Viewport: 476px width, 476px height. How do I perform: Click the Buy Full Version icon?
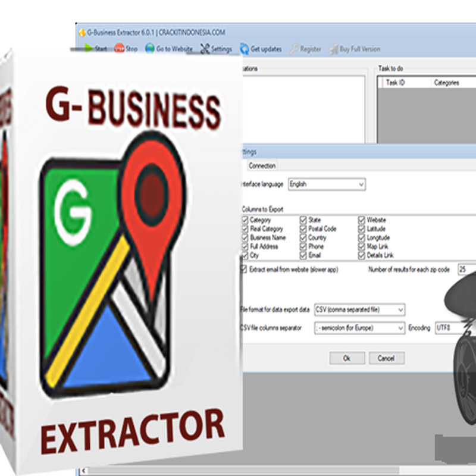coord(333,48)
